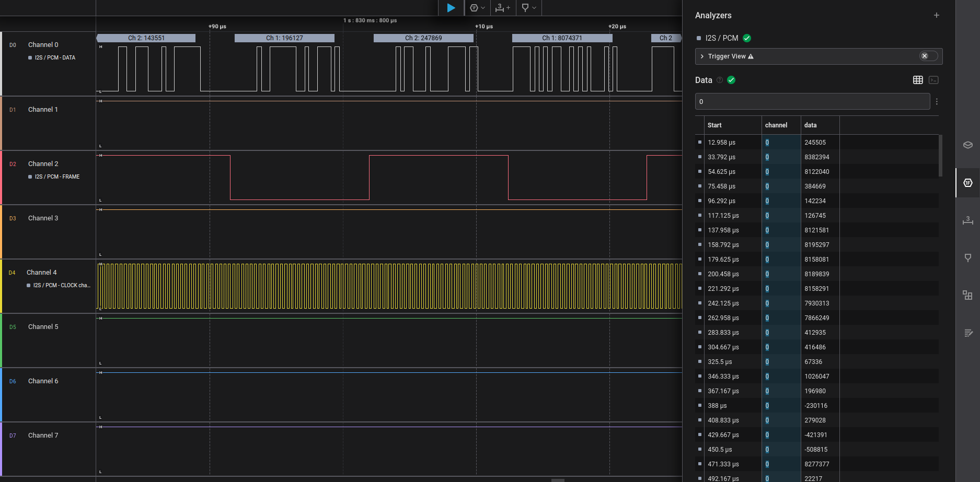Click the I2S / PCM green status checkmark
The height and width of the screenshot is (482, 980).
pos(747,38)
